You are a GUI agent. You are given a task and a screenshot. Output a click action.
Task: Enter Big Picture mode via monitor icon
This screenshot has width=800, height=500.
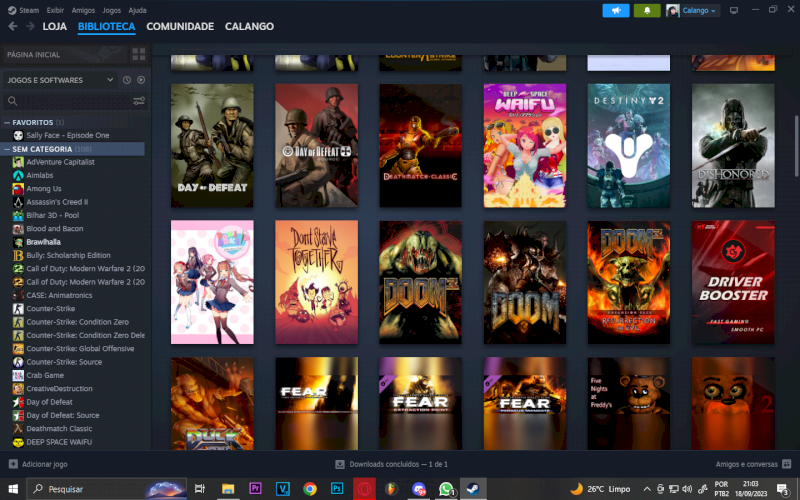click(733, 10)
